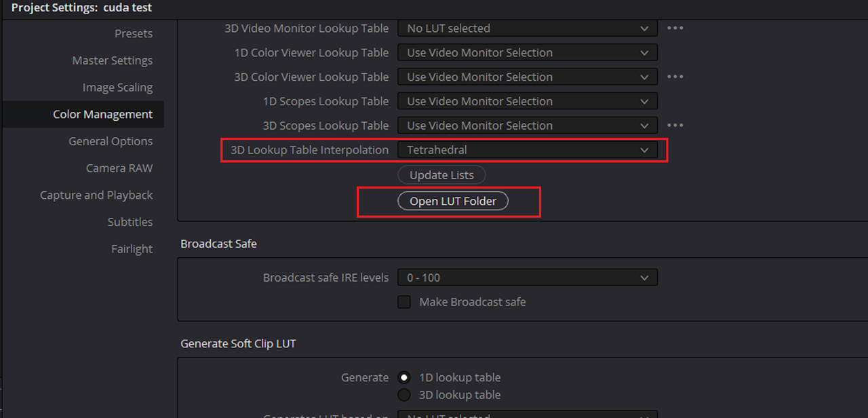Expand the 3D Video Monitor Lookup Table dropdown
Screen dimensions: 868x418
pyautogui.click(x=528, y=28)
